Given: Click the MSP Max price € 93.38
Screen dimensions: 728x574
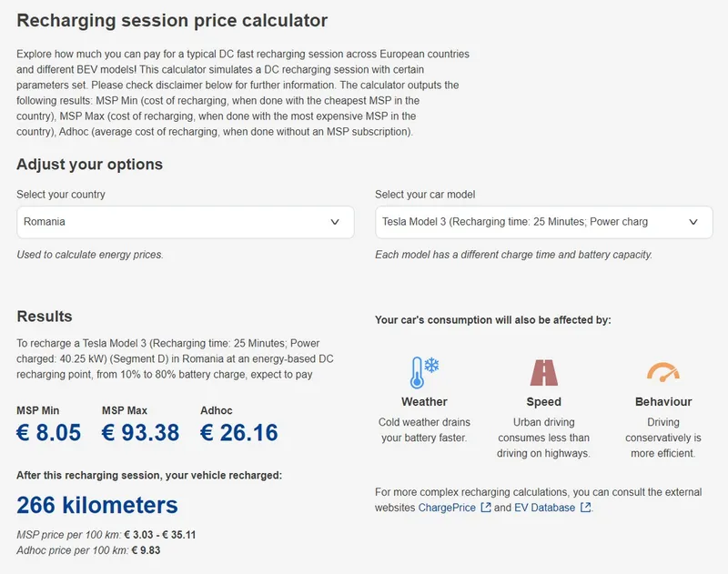Looking at the screenshot, I should (140, 432).
